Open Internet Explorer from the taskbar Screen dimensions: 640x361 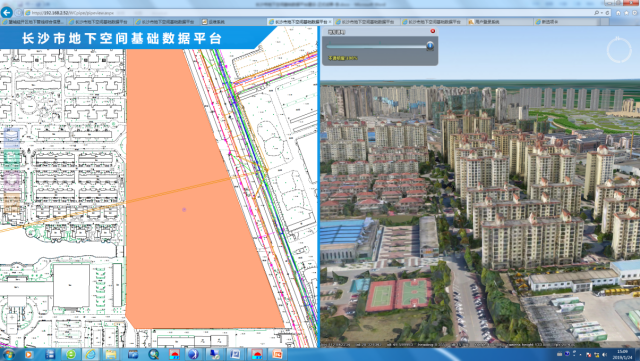point(90,354)
